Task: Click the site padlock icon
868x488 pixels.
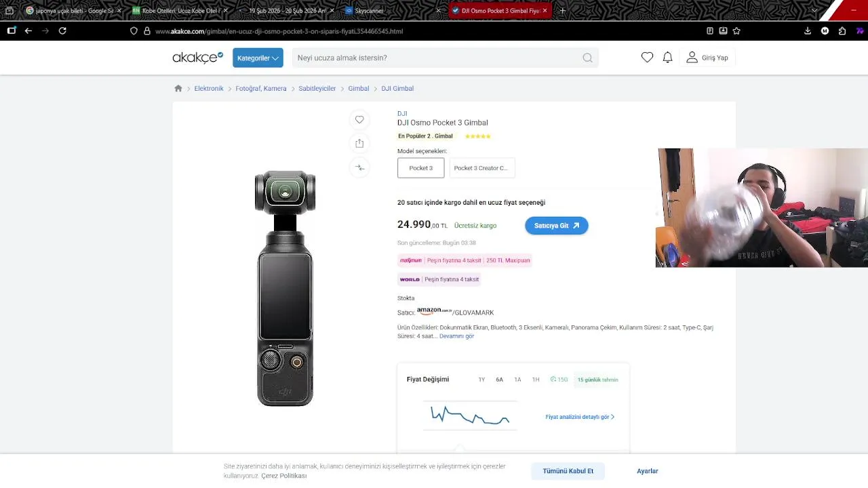Action: [x=147, y=31]
